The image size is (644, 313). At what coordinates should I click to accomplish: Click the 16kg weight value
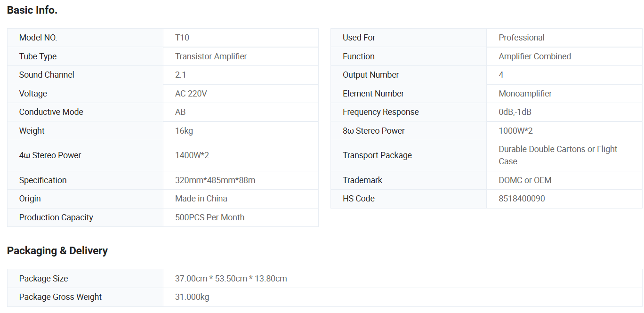click(184, 131)
